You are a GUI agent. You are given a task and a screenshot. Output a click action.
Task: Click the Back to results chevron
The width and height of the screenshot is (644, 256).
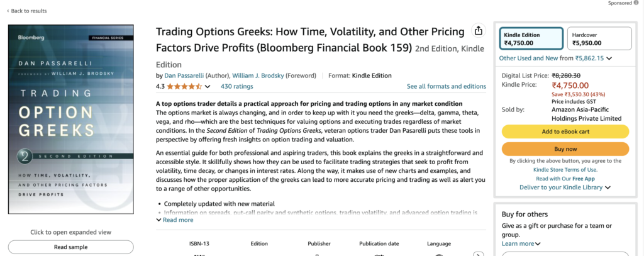(8, 11)
